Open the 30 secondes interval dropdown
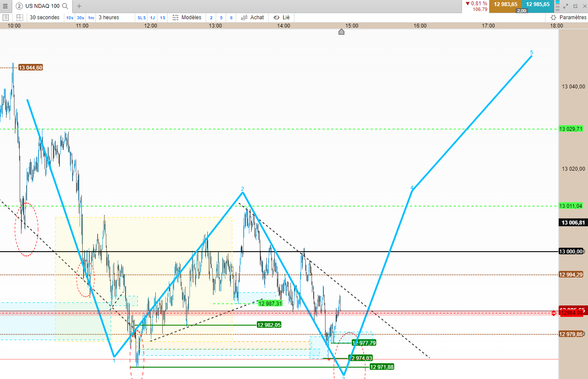 coord(45,18)
